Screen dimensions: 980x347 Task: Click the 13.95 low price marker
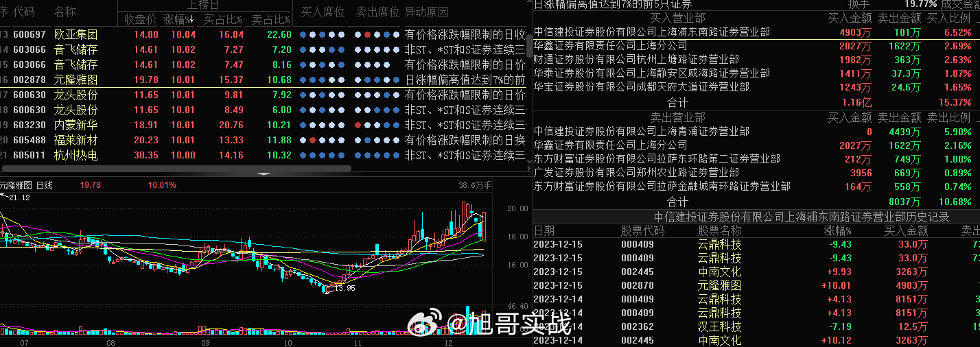coord(345,288)
